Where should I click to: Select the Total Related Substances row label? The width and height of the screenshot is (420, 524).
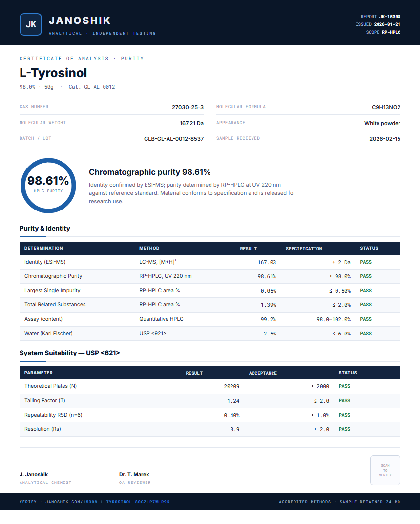click(x=55, y=304)
